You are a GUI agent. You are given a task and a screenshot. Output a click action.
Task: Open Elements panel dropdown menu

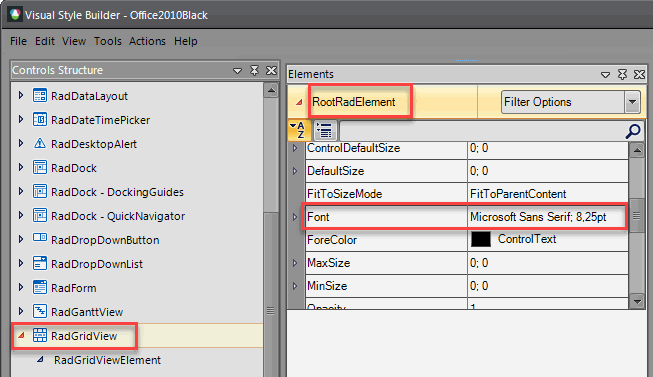coord(606,75)
